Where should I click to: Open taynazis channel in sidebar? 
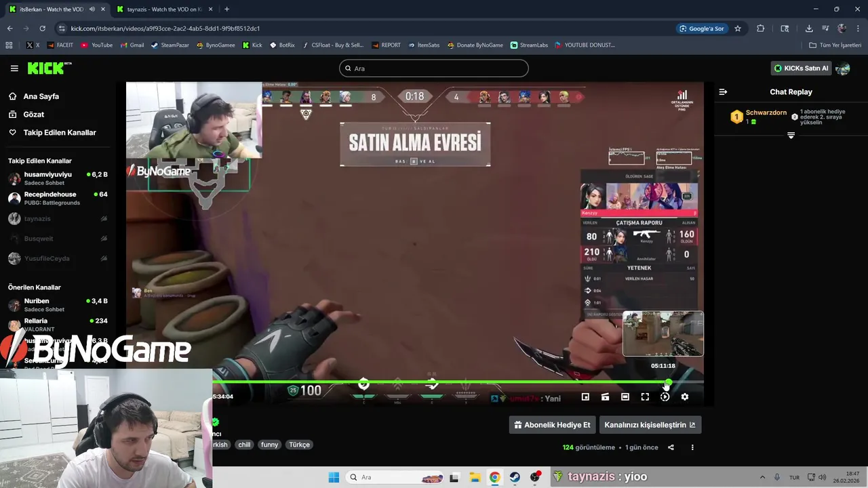(58, 219)
